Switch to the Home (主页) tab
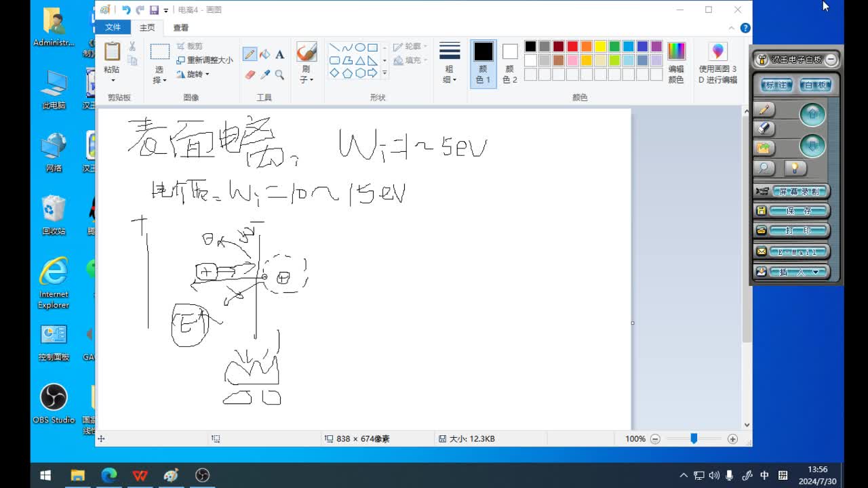868x488 pixels. point(147,28)
